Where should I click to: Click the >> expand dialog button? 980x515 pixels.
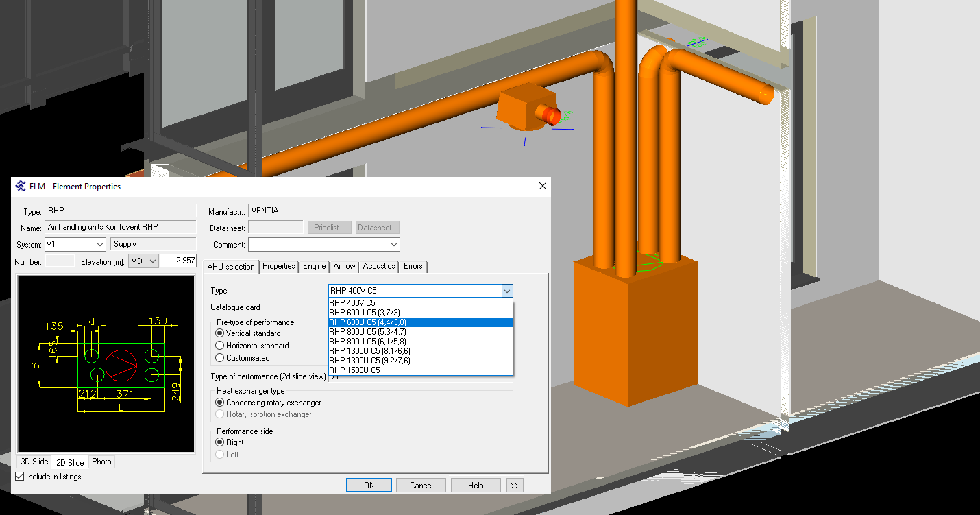click(x=515, y=485)
